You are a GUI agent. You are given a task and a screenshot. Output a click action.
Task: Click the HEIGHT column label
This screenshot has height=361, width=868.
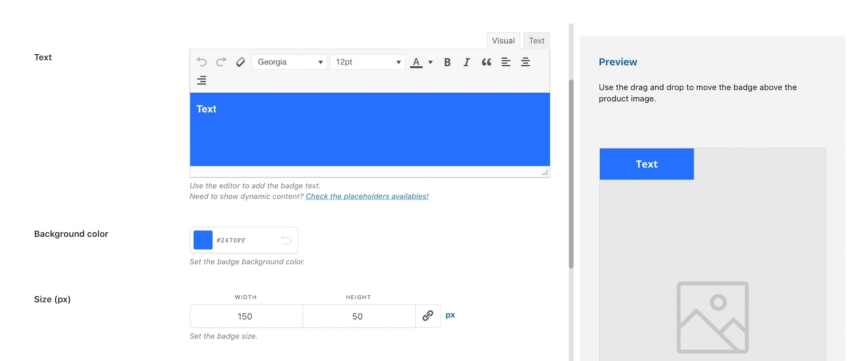358,297
